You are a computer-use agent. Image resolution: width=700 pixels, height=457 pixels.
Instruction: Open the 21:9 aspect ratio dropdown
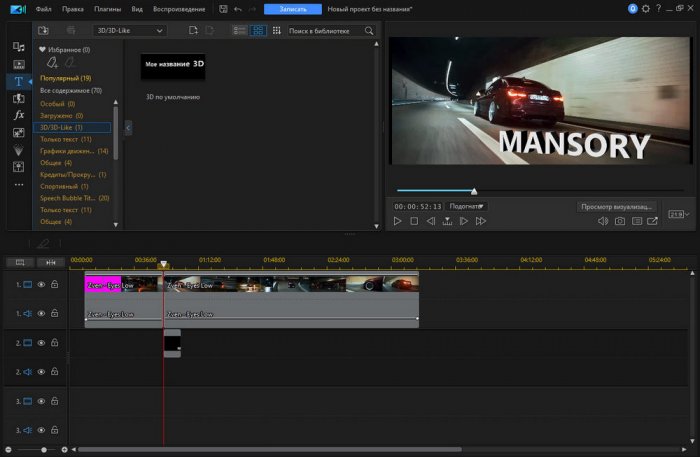676,214
